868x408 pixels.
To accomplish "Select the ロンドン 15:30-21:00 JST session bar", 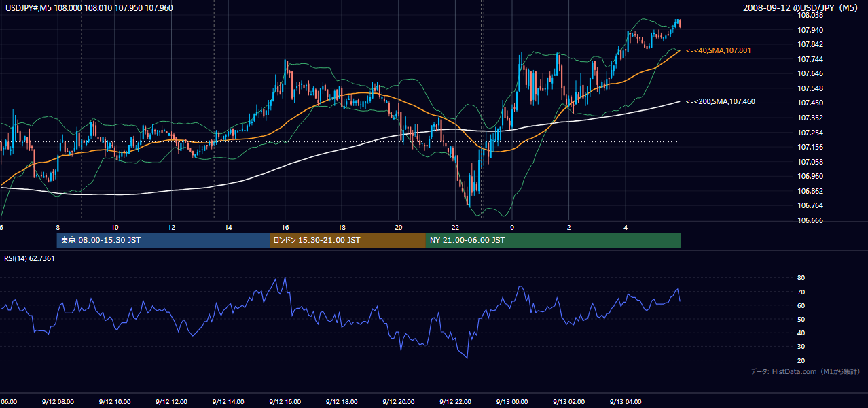I will [348, 240].
